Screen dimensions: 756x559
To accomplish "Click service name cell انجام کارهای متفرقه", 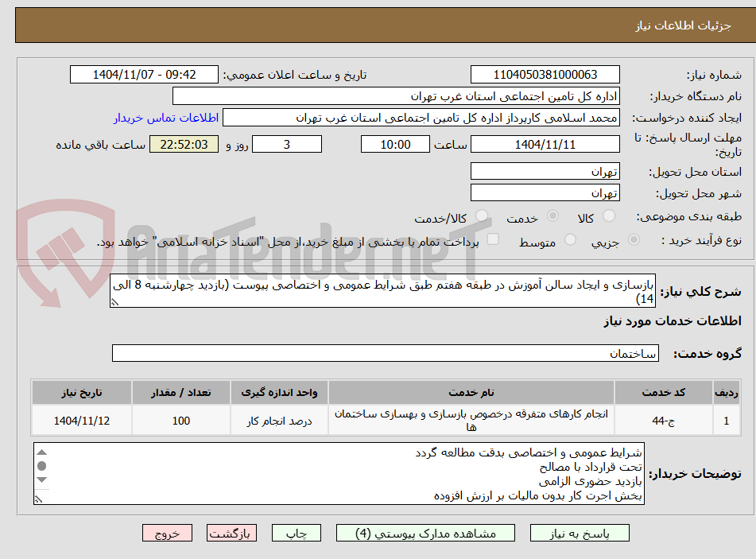I will pos(471,420).
